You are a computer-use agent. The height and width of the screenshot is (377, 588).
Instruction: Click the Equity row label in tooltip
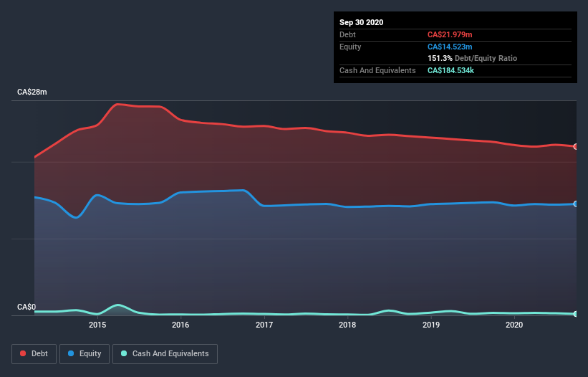click(350, 47)
